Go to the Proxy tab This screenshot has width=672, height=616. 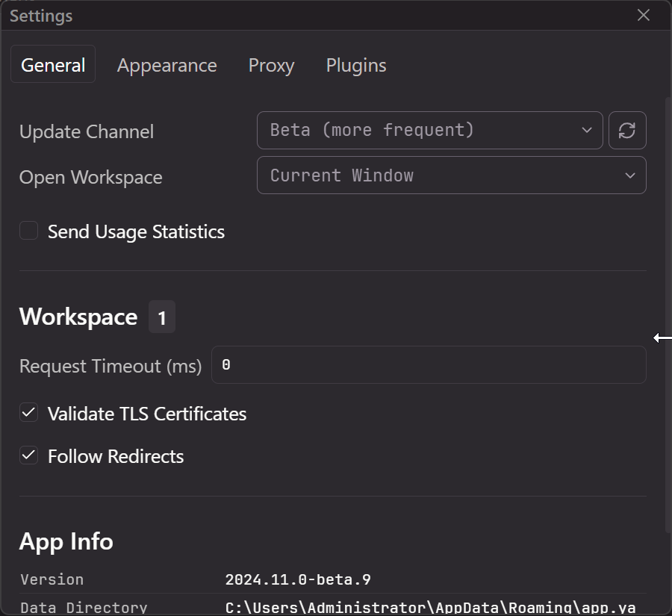271,66
